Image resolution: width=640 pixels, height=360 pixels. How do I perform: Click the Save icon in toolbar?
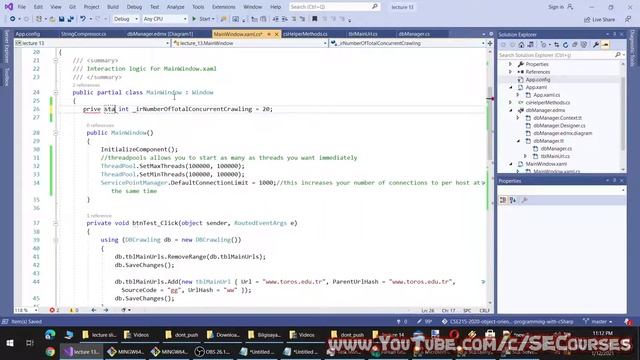pyautogui.click(x=62, y=19)
